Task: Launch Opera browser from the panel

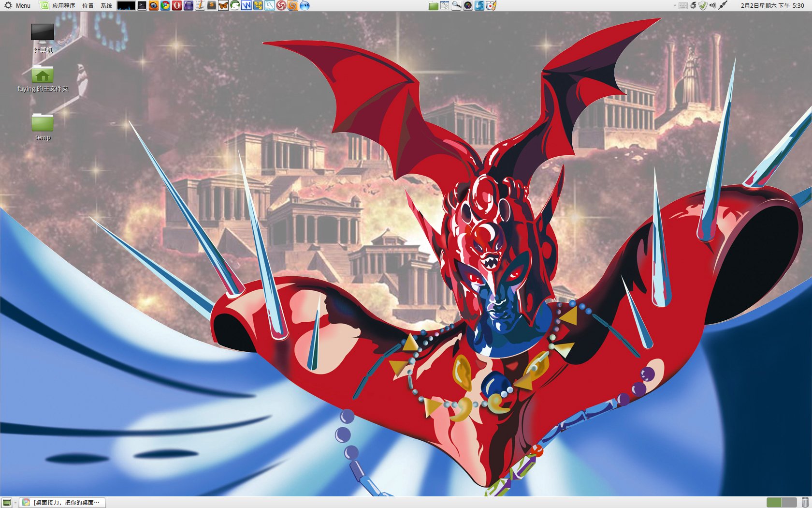Action: (x=177, y=5)
